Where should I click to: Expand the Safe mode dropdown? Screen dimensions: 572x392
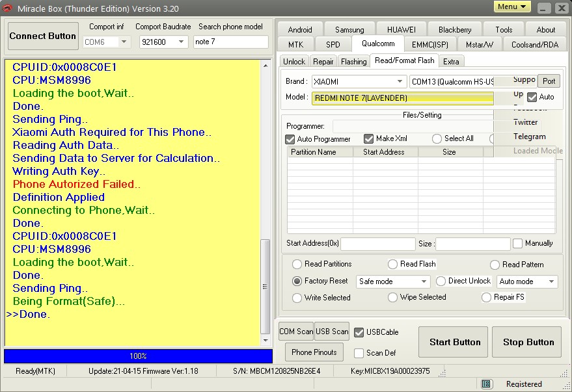point(424,281)
